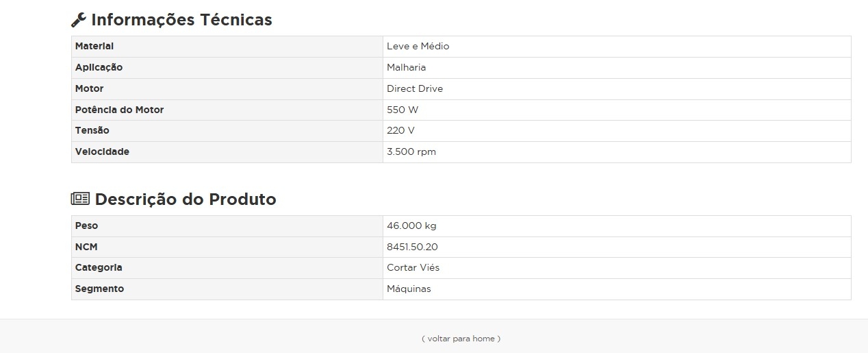Image resolution: width=868 pixels, height=353 pixels.
Task: Select the "Velocidade" row label
Action: pyautogui.click(x=102, y=151)
